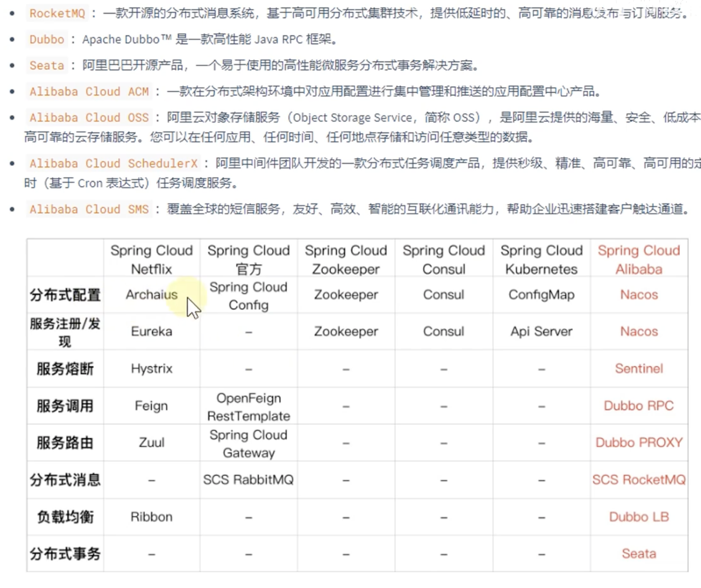Click the Archaius cell
The height and width of the screenshot is (588, 701).
click(151, 295)
